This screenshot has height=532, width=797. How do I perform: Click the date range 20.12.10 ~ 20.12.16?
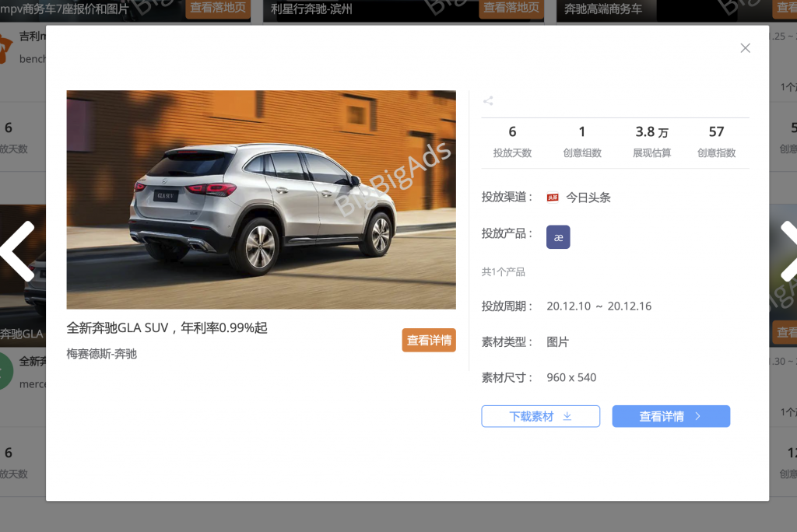tap(599, 306)
